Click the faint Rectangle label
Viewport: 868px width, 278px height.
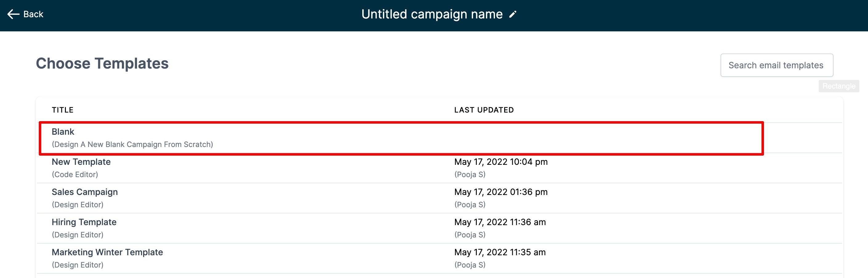tap(839, 86)
